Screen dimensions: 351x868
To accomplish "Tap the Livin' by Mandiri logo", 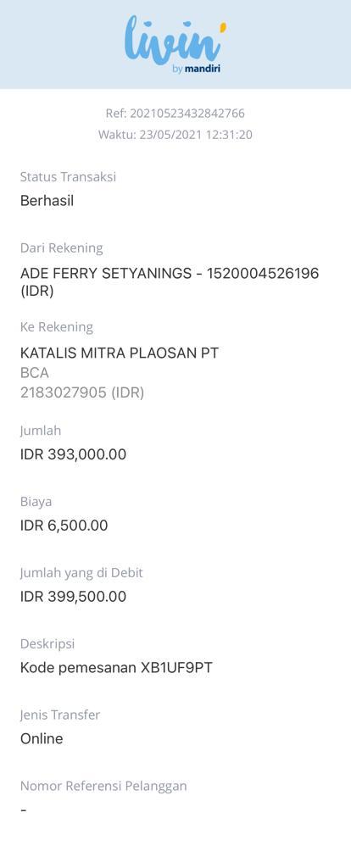I will [x=175, y=44].
